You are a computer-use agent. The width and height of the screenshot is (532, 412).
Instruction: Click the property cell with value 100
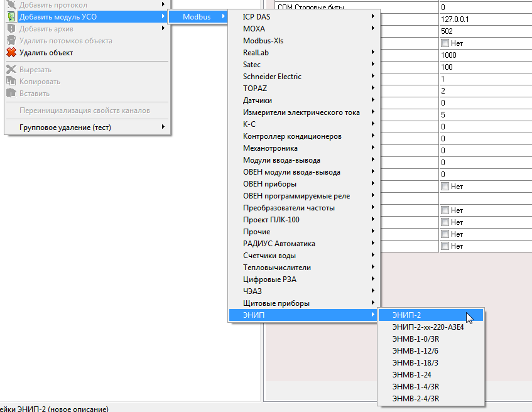(486, 67)
